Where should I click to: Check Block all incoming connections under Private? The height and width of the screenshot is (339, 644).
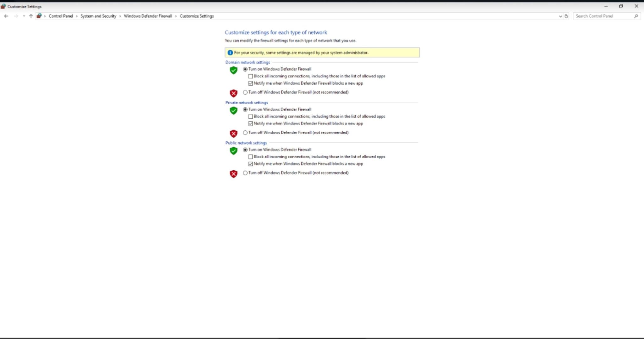[251, 116]
